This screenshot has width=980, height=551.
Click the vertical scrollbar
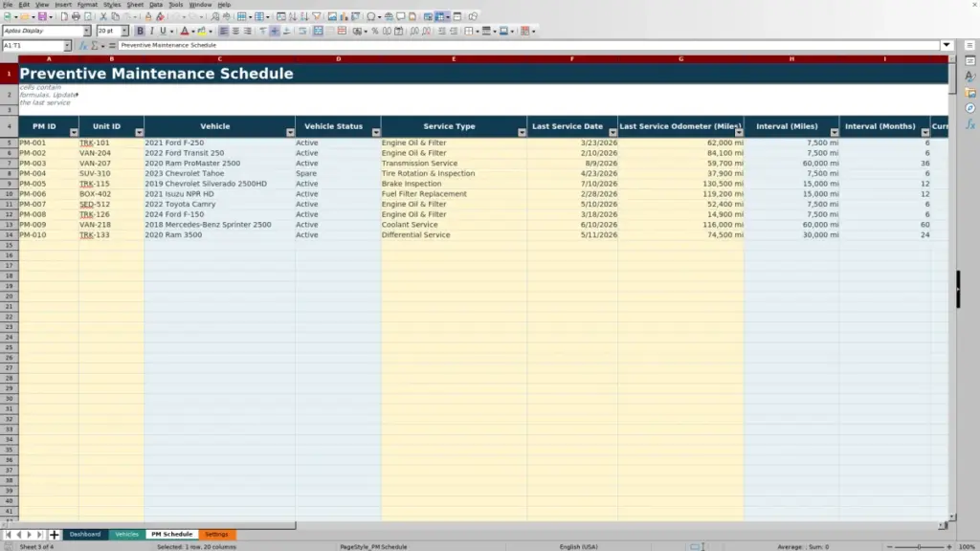pos(952,287)
